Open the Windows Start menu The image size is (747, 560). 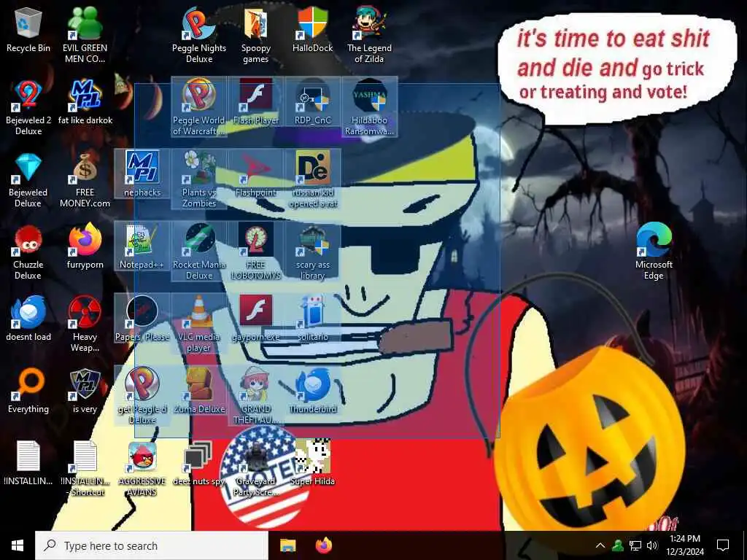[x=18, y=545]
